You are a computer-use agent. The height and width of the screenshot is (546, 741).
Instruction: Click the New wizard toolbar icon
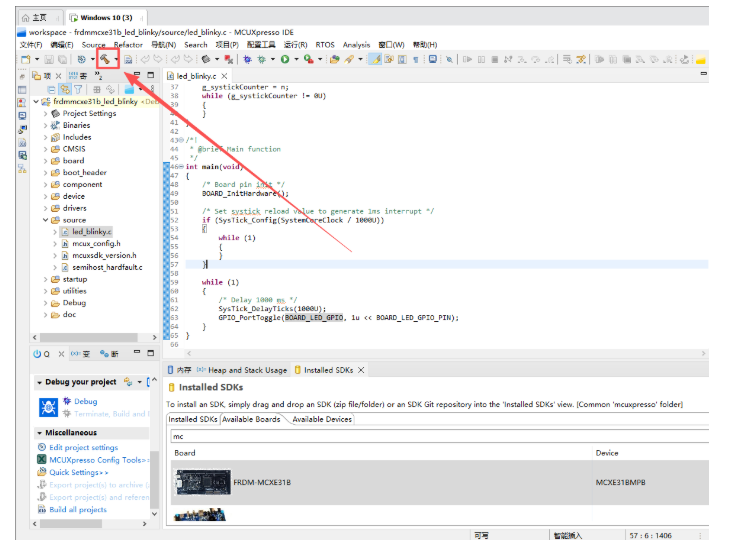tap(26, 59)
